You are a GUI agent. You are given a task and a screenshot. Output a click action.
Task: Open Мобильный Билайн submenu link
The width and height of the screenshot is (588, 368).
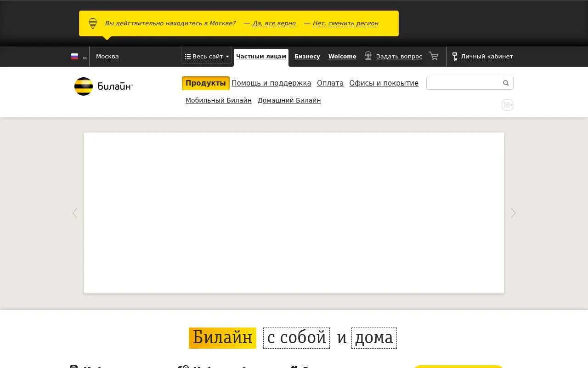coord(219,100)
